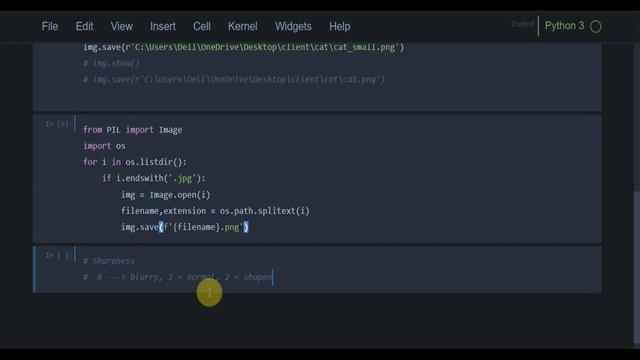640x360 pixels.
Task: Click the '# Sharpness' comment line
Action: tap(109, 261)
